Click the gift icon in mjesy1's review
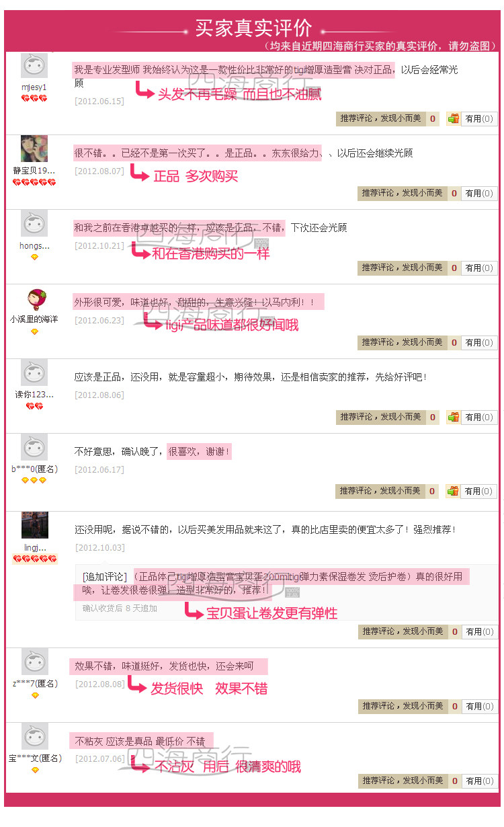Image resolution: width=504 pixels, height=827 pixels. (x=454, y=118)
